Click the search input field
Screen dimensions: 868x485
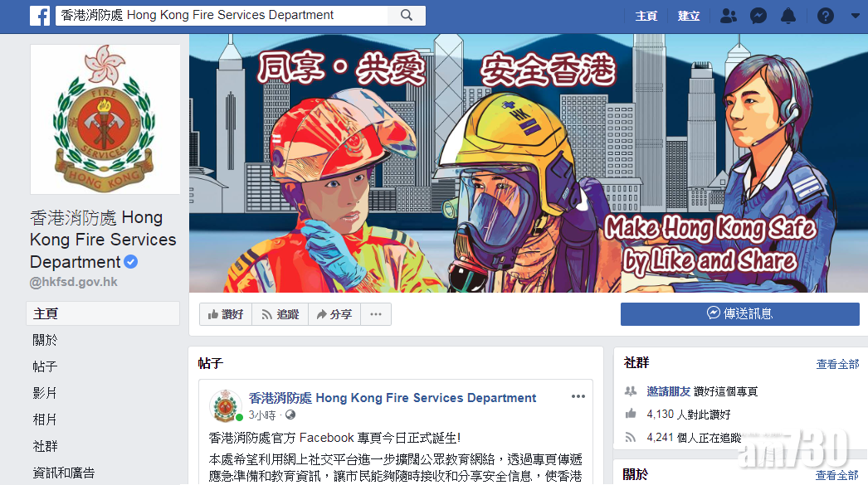pos(227,16)
